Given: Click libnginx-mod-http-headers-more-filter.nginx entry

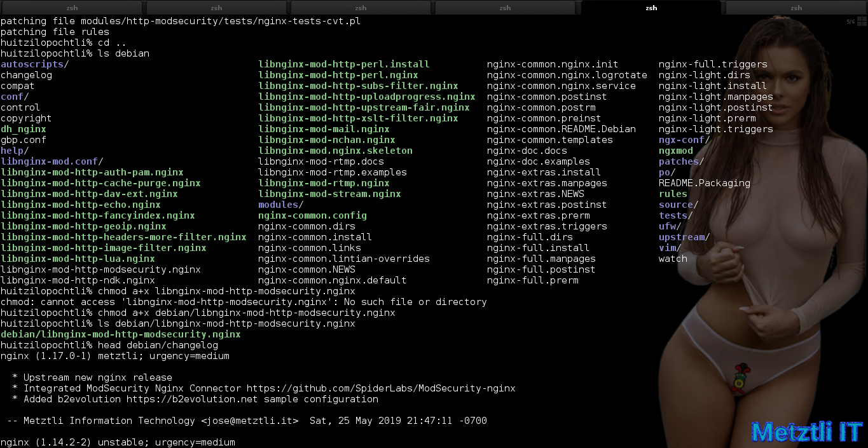Looking at the screenshot, I should coord(123,237).
